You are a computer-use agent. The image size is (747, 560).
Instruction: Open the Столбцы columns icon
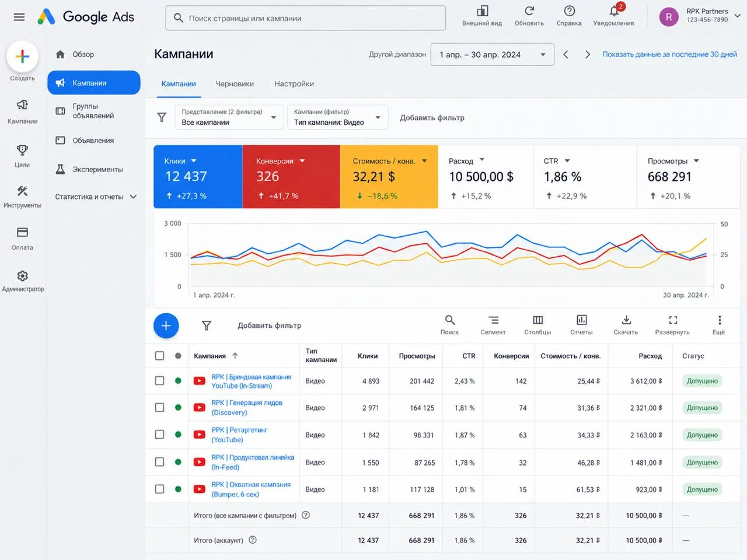[537, 320]
